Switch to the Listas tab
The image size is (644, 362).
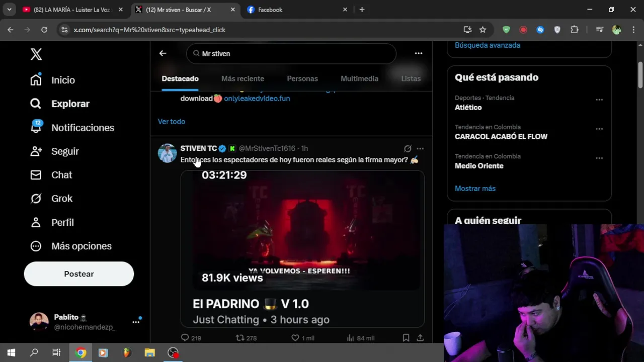click(x=411, y=78)
